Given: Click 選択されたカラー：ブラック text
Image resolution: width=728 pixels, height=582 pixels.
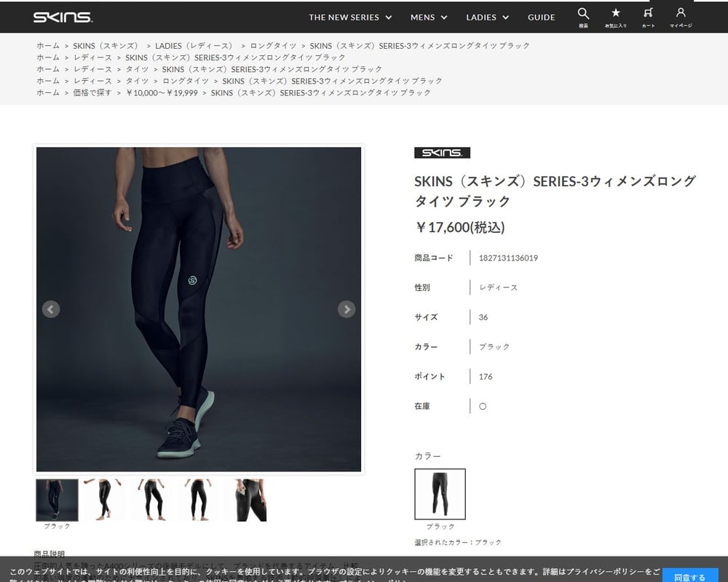Looking at the screenshot, I should pyautogui.click(x=458, y=542).
